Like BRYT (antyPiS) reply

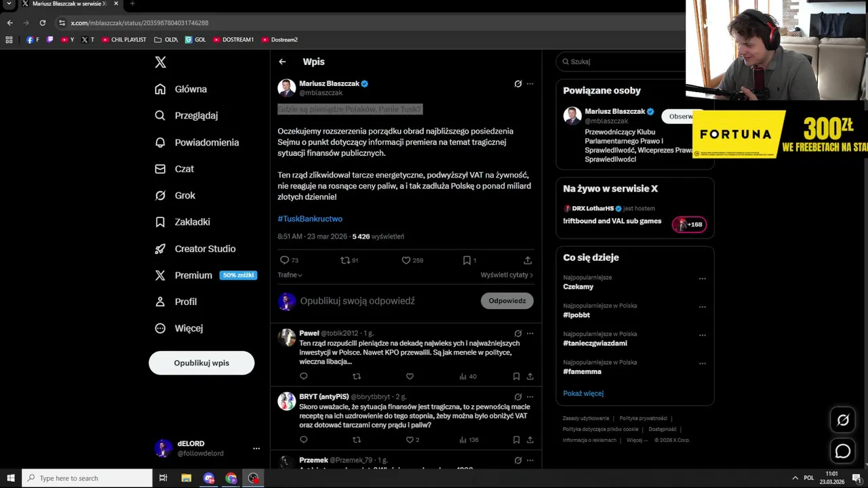pyautogui.click(x=412, y=440)
